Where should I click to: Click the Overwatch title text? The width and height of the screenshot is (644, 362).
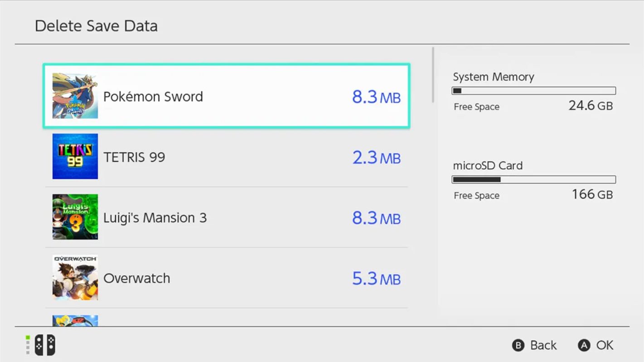pos(137,278)
